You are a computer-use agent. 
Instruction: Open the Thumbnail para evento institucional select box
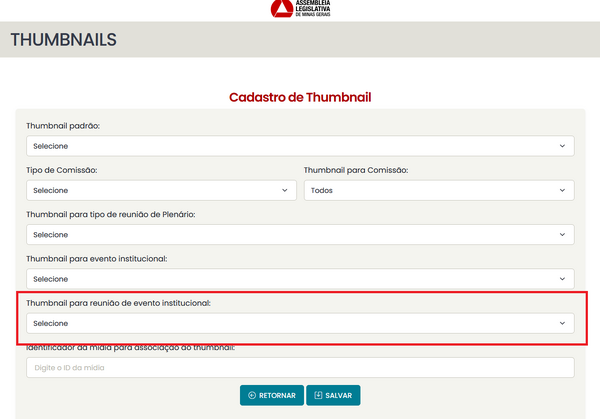[x=300, y=278]
